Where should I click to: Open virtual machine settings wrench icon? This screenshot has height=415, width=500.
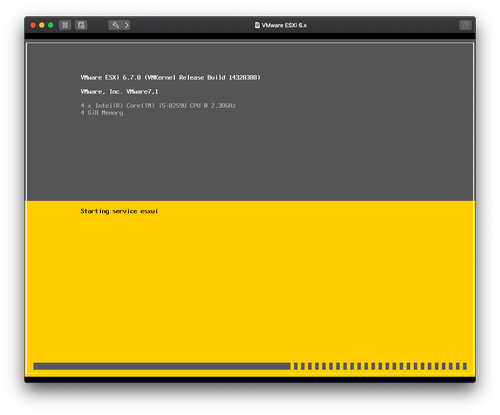point(115,25)
